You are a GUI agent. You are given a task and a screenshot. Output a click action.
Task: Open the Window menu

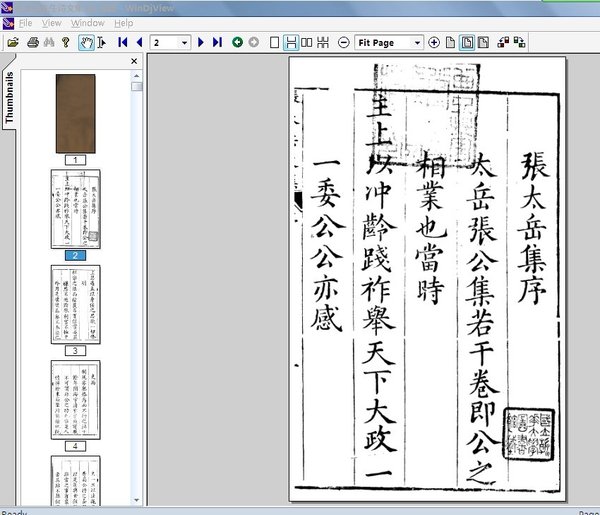point(88,22)
